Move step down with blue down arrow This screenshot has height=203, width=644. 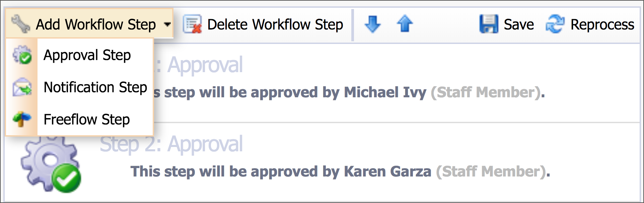tap(372, 24)
